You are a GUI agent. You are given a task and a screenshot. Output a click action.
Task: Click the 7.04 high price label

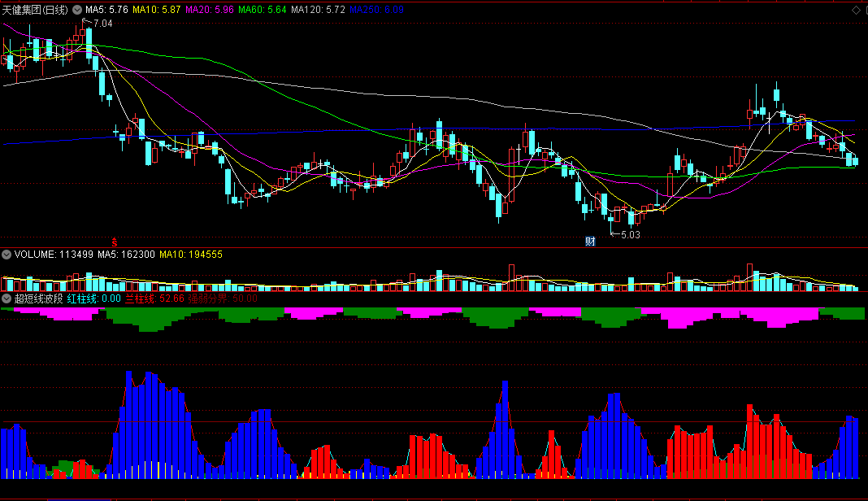click(x=103, y=24)
